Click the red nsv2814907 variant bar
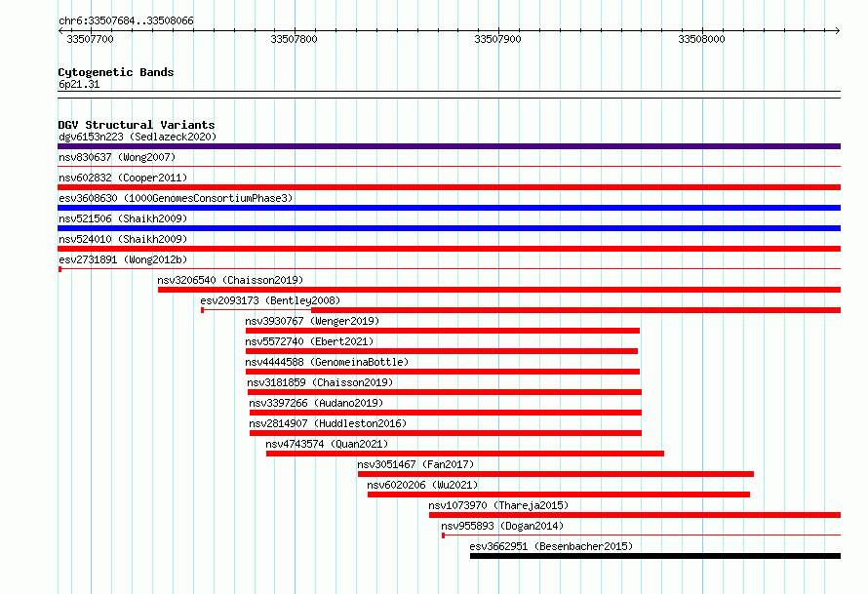868x594 pixels. click(x=446, y=433)
